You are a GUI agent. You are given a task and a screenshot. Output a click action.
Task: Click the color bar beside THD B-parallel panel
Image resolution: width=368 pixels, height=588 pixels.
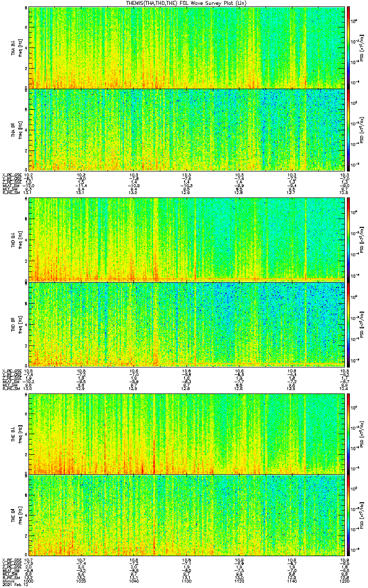pos(348,324)
